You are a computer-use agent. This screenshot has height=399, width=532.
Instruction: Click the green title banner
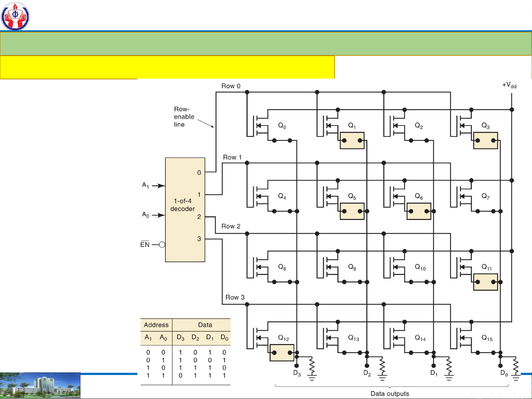(266, 44)
